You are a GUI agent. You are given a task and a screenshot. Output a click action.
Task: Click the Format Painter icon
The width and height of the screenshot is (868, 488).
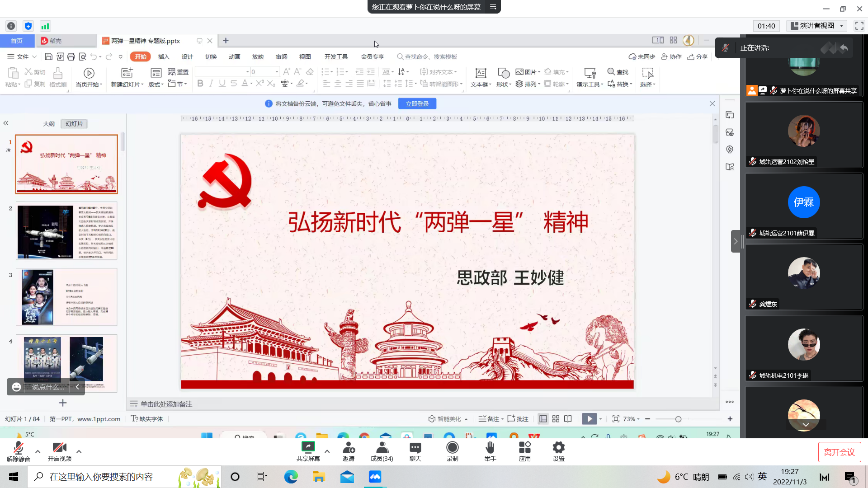[x=58, y=77]
